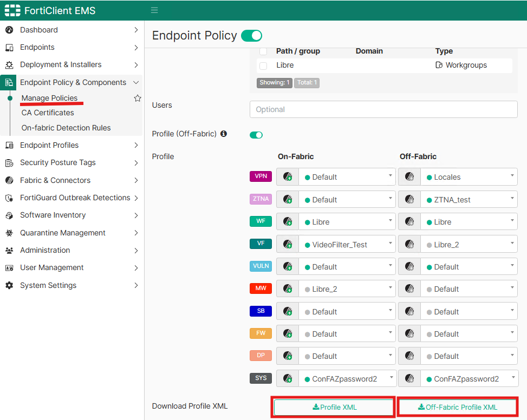Click the Deployment & Installers gear icon

point(9,65)
